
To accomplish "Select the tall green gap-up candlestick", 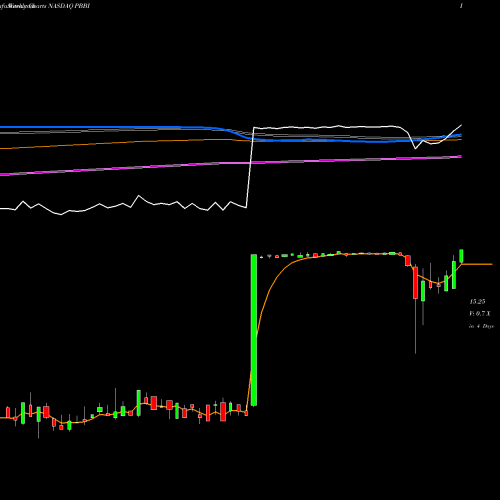I will tap(254, 330).
